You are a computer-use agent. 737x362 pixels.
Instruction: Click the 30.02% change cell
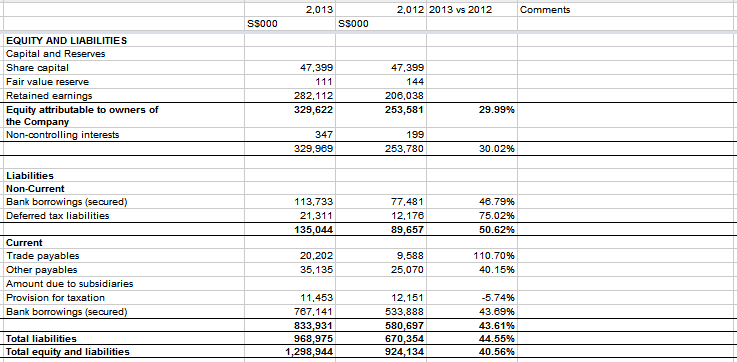click(x=472, y=149)
